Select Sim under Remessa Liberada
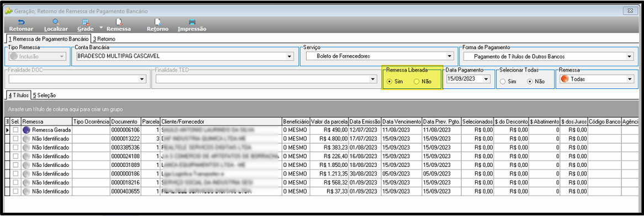This screenshot has width=644, height=216. [389, 82]
